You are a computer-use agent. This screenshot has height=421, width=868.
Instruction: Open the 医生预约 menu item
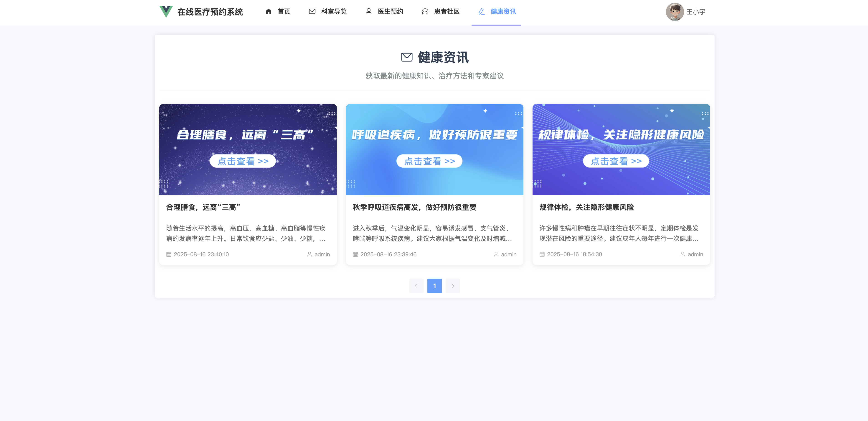click(390, 12)
